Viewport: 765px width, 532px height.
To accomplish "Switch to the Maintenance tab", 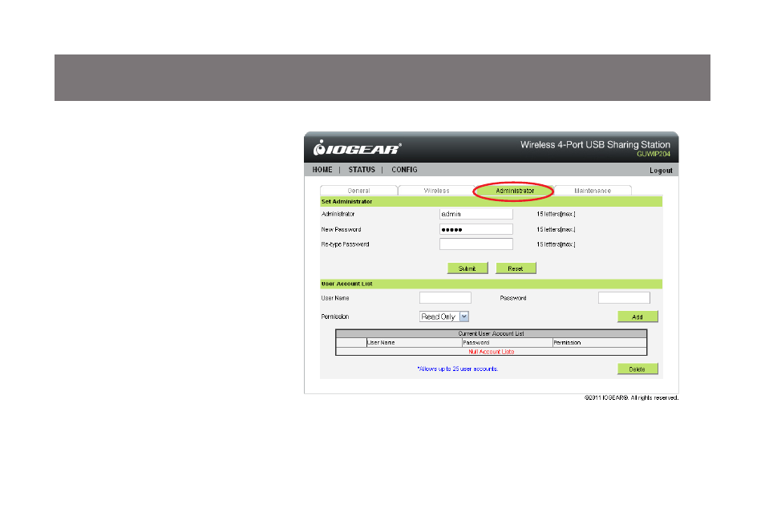I will point(593,191).
